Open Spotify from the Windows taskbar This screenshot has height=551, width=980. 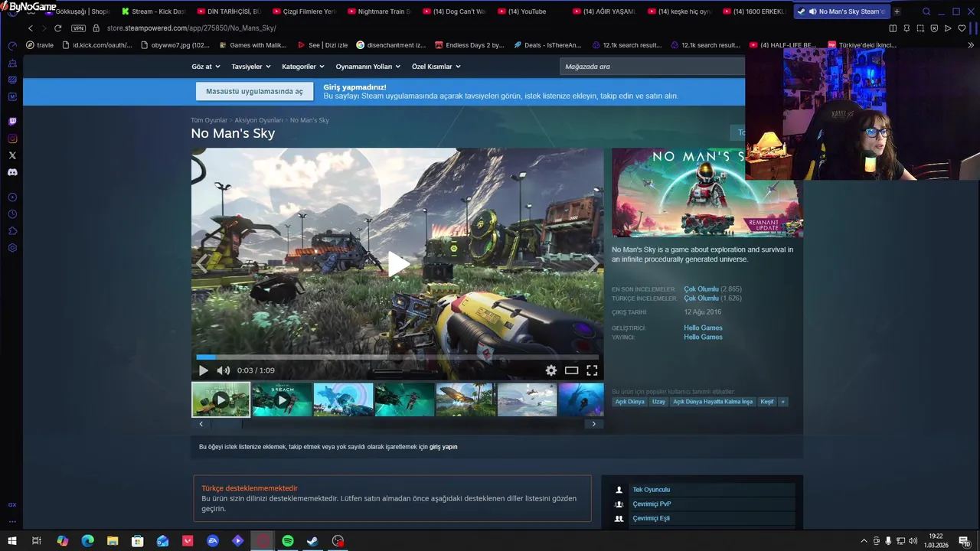point(288,541)
